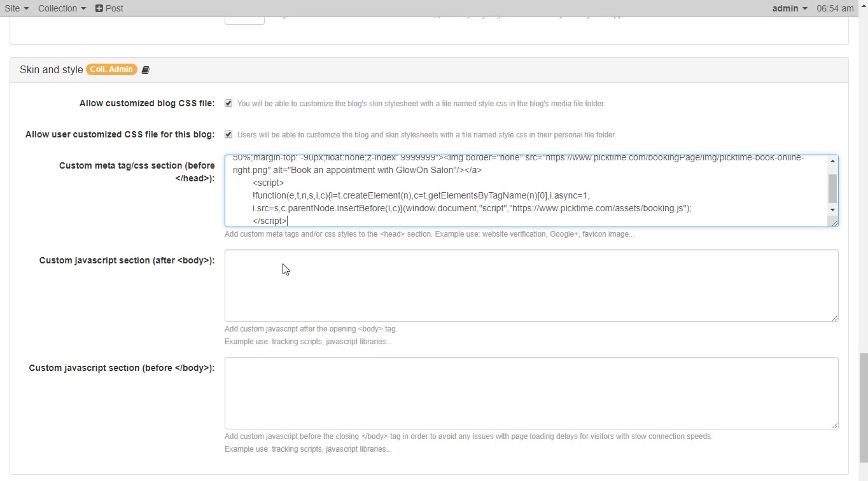Click the plus icon beside Post
The image size is (868, 481).
point(99,8)
